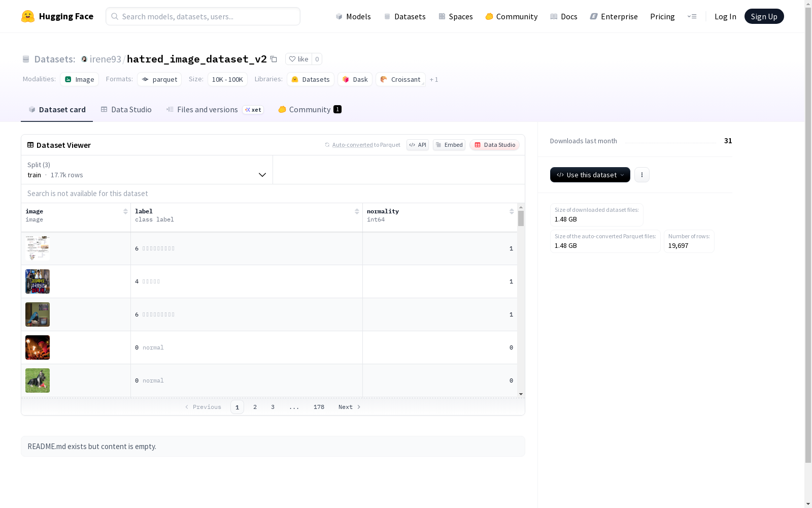
Task: Click irene93 user avatar
Action: click(x=84, y=59)
